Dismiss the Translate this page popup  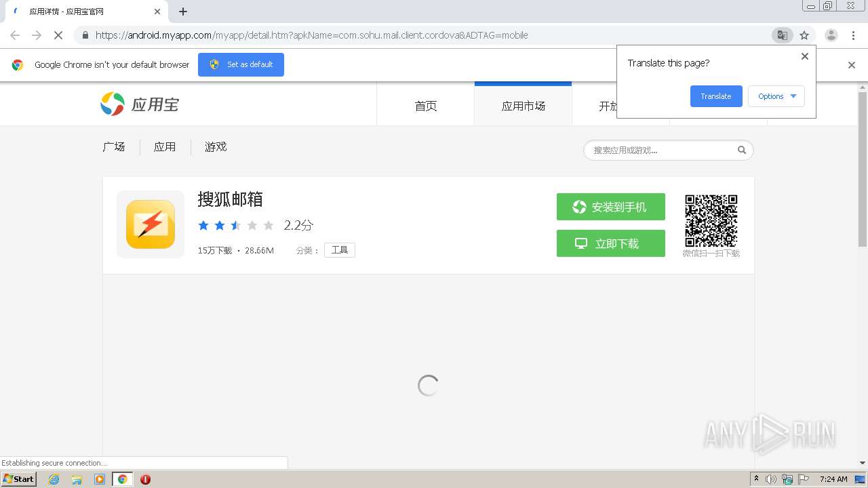coord(805,56)
